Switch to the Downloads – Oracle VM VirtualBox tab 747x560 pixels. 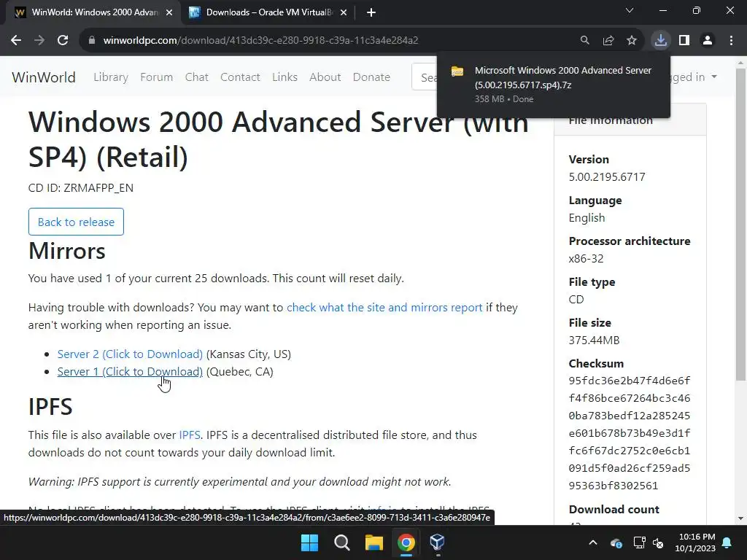point(268,12)
